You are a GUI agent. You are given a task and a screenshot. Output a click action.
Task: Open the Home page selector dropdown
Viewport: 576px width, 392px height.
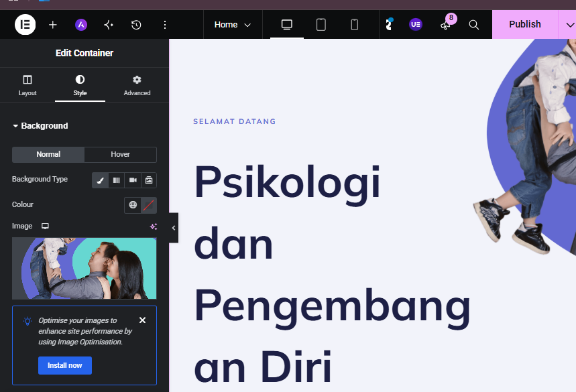(x=233, y=25)
